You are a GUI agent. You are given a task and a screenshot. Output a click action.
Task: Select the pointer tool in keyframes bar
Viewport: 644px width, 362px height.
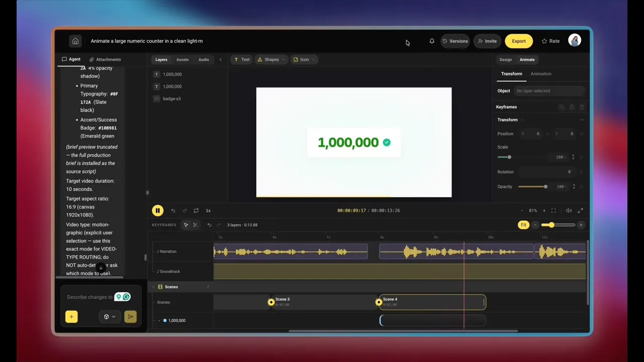coord(186,225)
